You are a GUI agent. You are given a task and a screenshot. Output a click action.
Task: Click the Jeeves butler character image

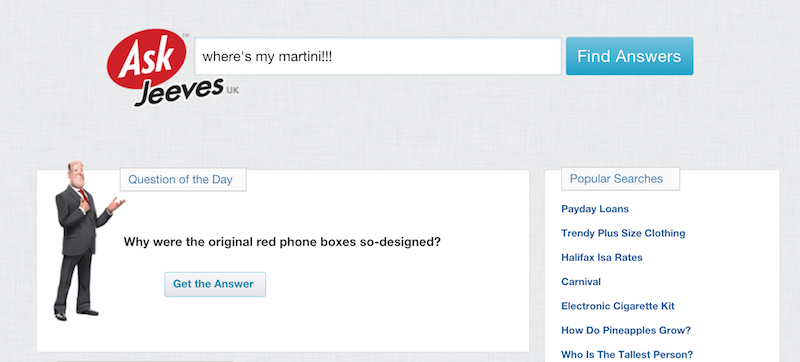tap(85, 240)
